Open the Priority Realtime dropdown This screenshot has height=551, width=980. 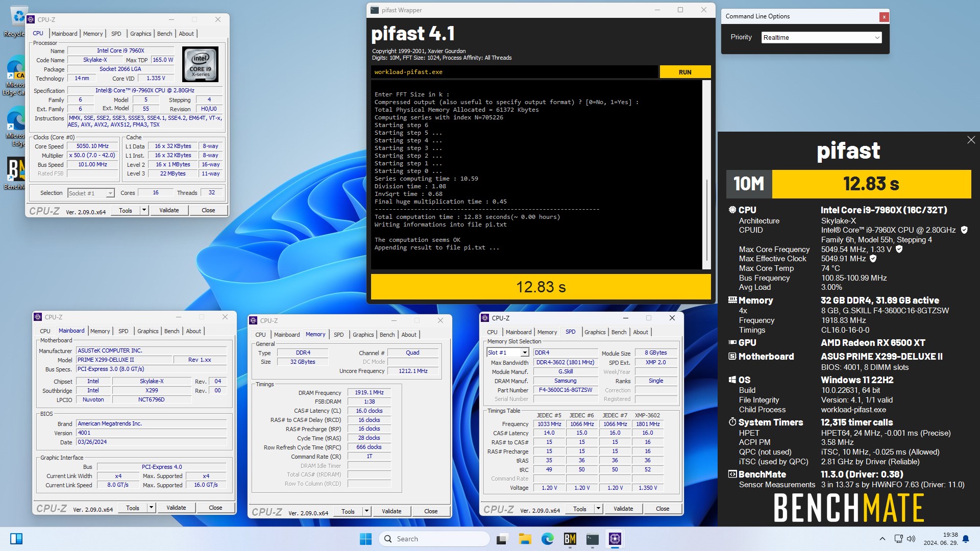[821, 38]
